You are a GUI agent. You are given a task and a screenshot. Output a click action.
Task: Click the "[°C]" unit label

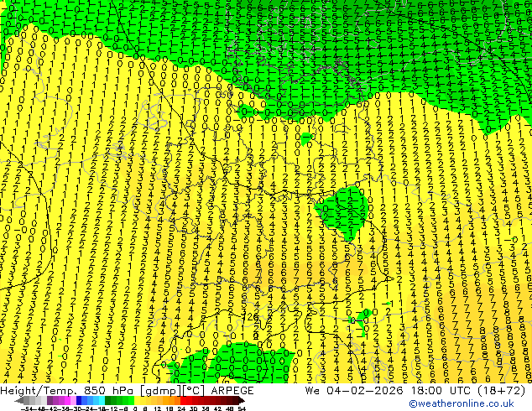[x=193, y=391]
